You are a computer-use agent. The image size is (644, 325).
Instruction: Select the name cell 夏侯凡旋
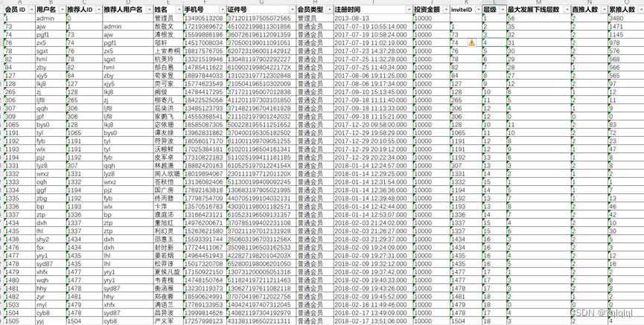tap(168, 272)
